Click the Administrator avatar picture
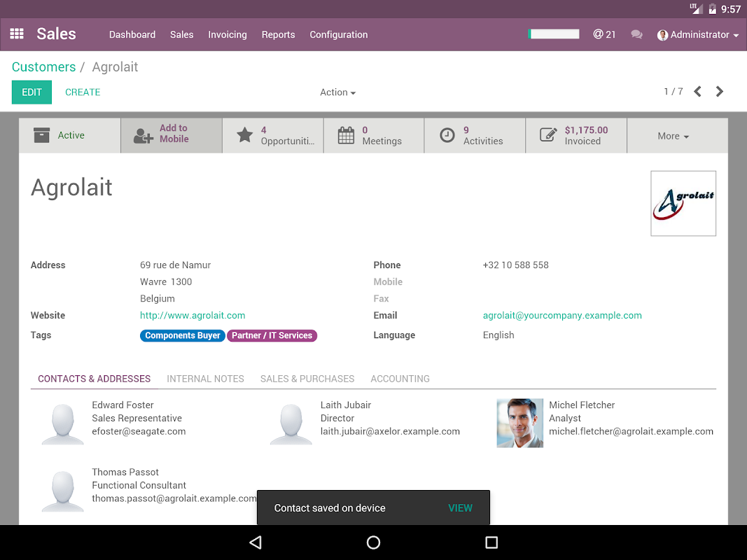747x560 pixels. pos(662,35)
